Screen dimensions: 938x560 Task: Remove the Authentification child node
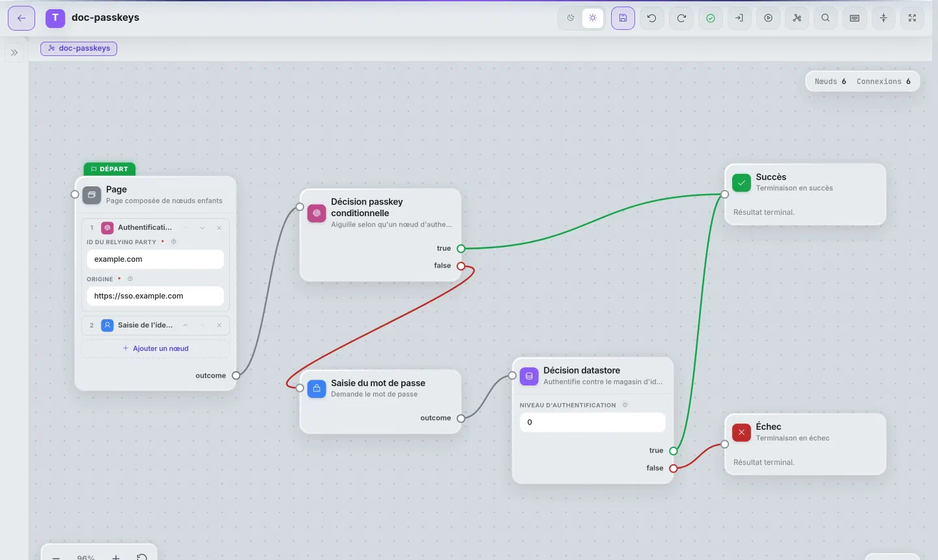click(220, 228)
